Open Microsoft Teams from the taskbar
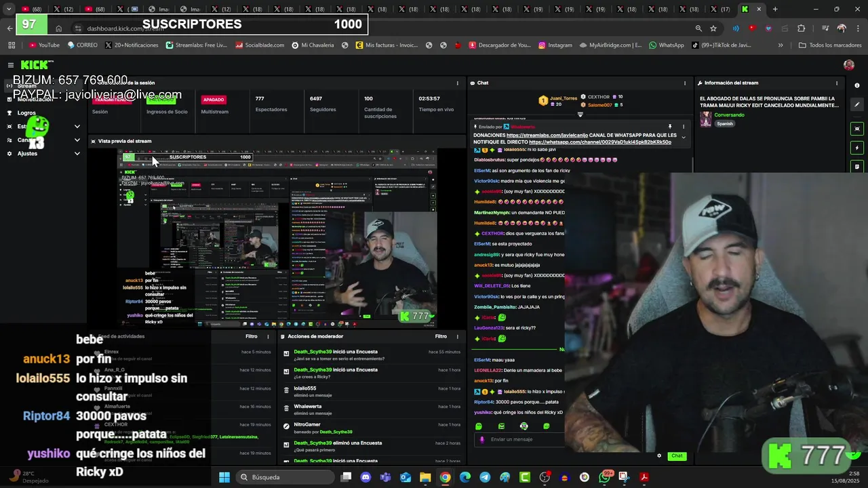 [385, 477]
